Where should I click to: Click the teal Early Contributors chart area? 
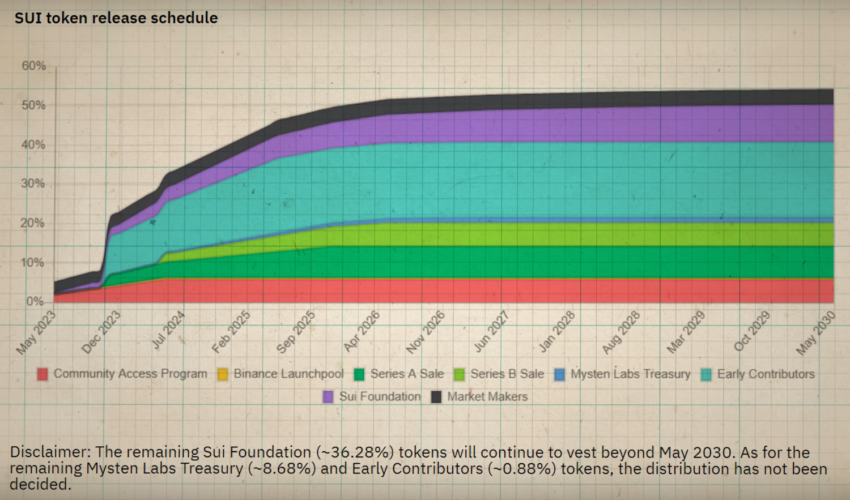tap(542, 179)
